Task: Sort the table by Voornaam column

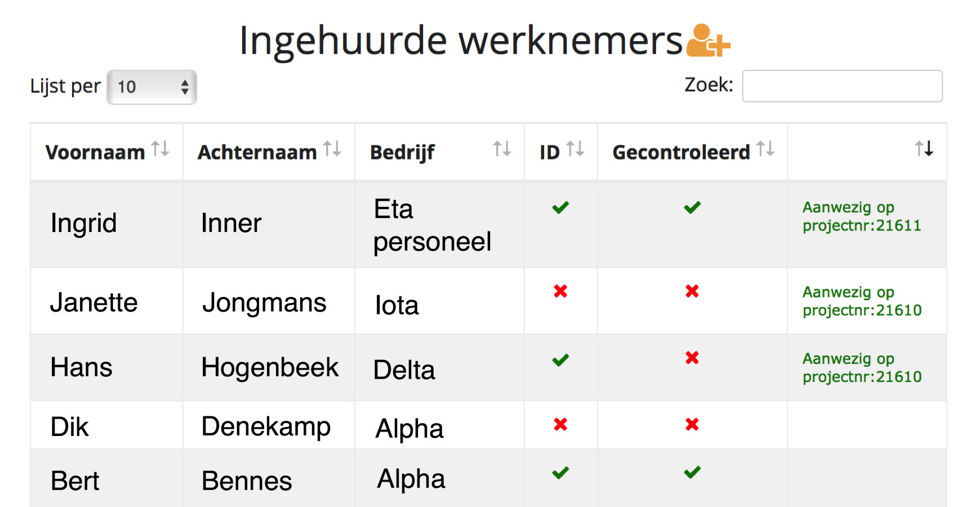Action: coord(159,149)
